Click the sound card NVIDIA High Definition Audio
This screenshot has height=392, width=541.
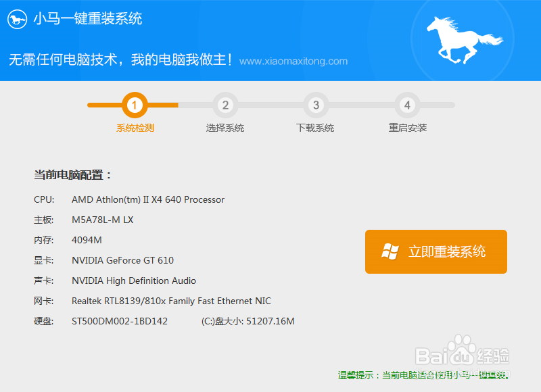[133, 280]
